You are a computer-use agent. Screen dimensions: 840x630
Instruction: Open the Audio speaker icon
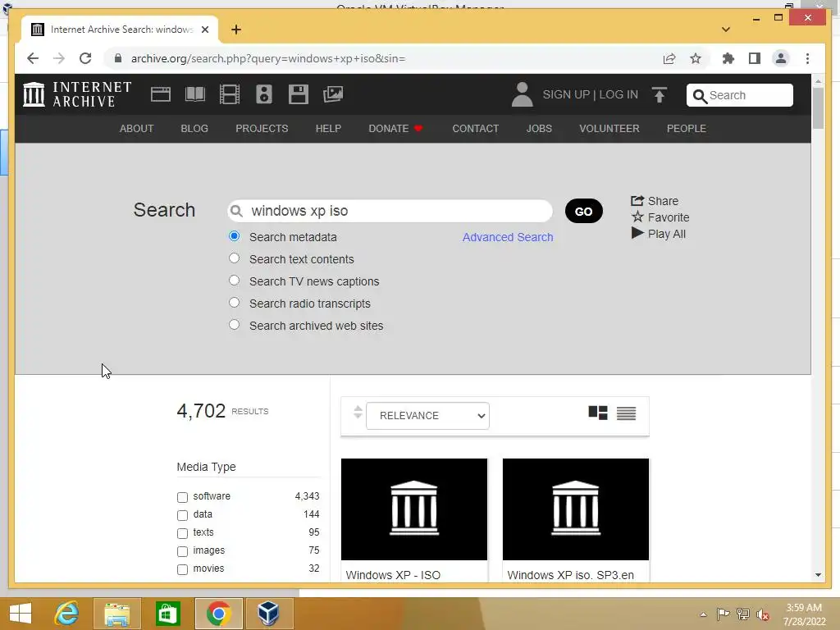263,94
